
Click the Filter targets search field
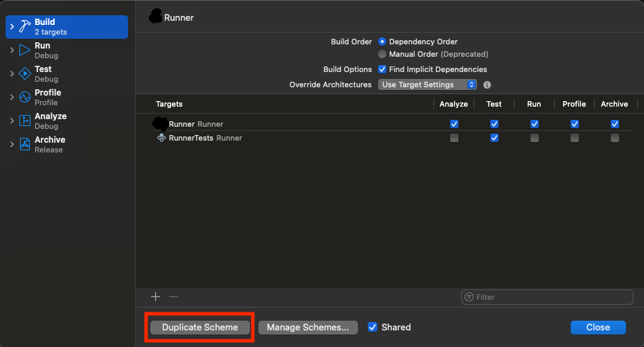click(x=551, y=297)
